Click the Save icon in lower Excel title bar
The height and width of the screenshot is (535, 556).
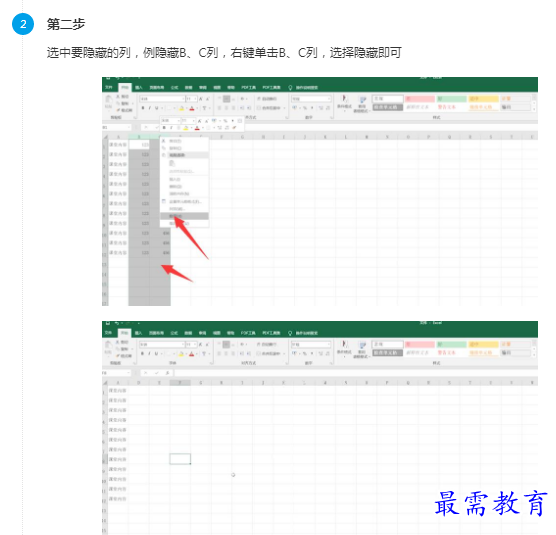108,323
